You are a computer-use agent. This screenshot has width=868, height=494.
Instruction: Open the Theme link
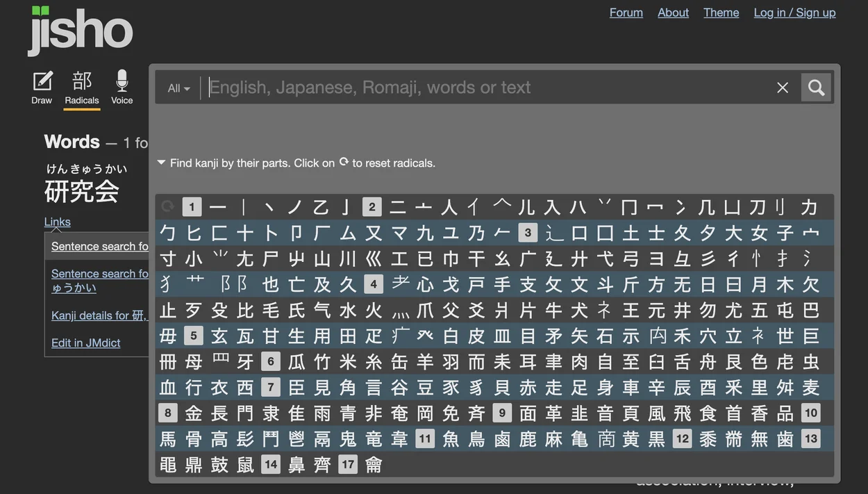(x=721, y=13)
